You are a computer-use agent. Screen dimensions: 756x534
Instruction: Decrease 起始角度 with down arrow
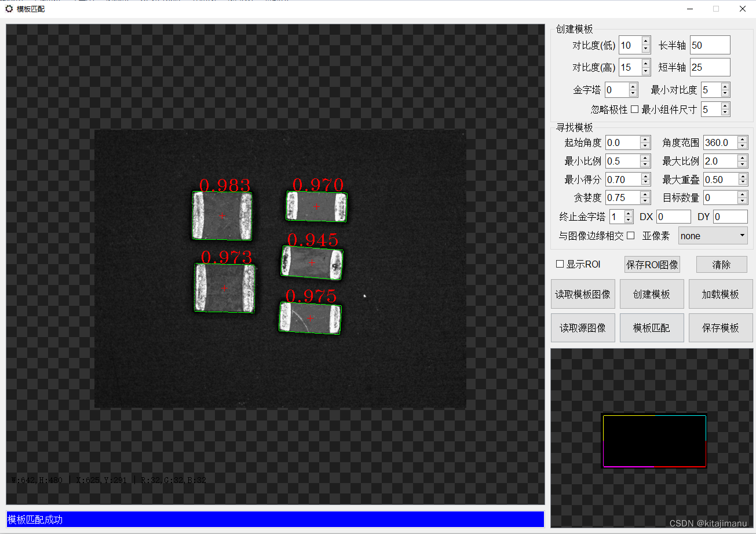[645, 146]
